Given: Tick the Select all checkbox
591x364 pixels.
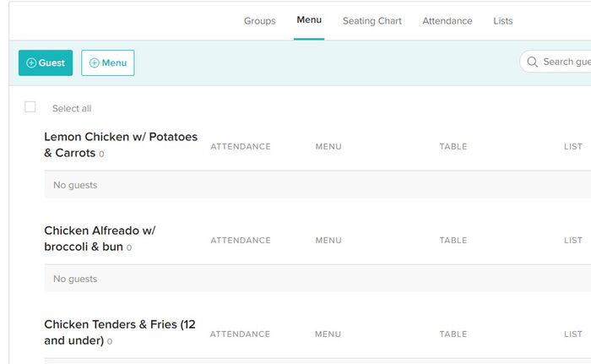Looking at the screenshot, I should (x=30, y=107).
